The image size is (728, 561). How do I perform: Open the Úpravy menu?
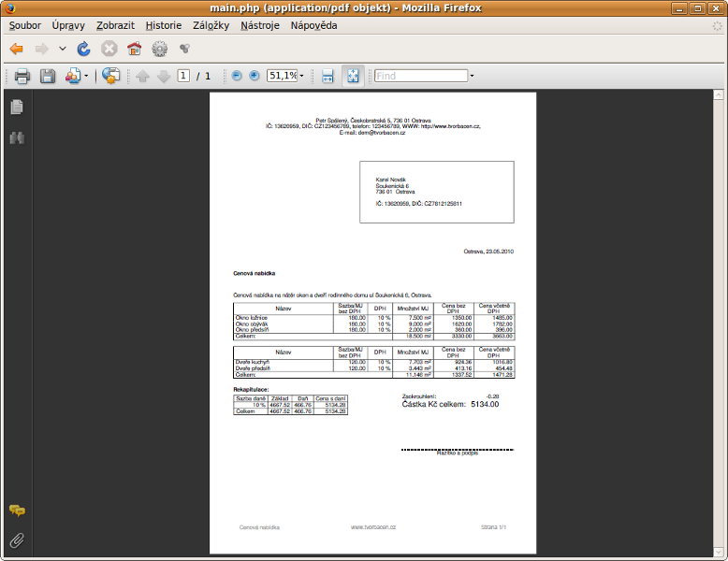coord(68,25)
